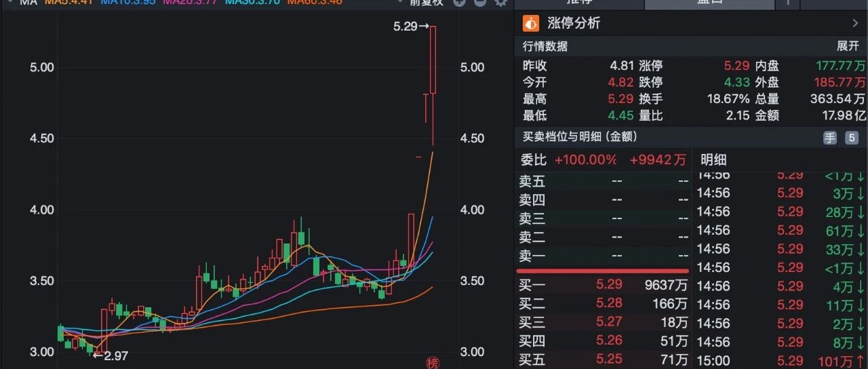Zoom out chart with minus icon
This screenshot has width=868, height=369.
479,2
